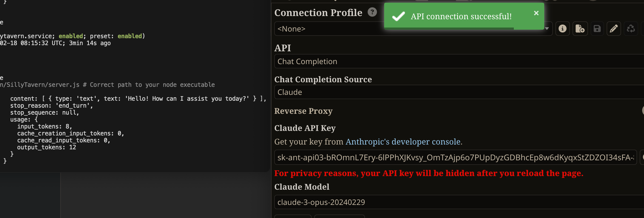Expand the API 'Chat Completion' dropdown
644x218 pixels.
click(459, 61)
